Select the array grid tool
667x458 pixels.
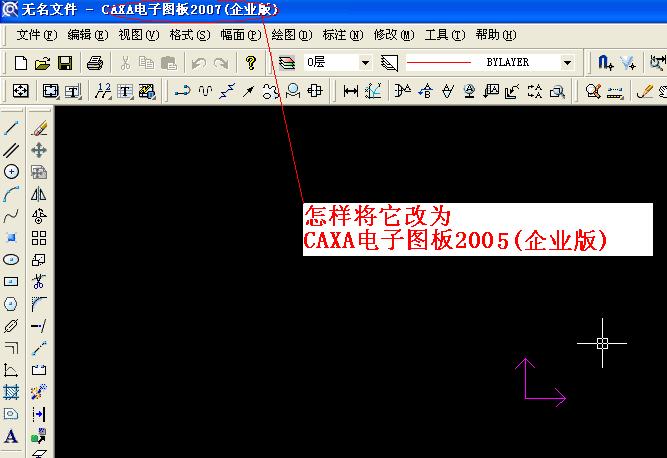coord(39,238)
